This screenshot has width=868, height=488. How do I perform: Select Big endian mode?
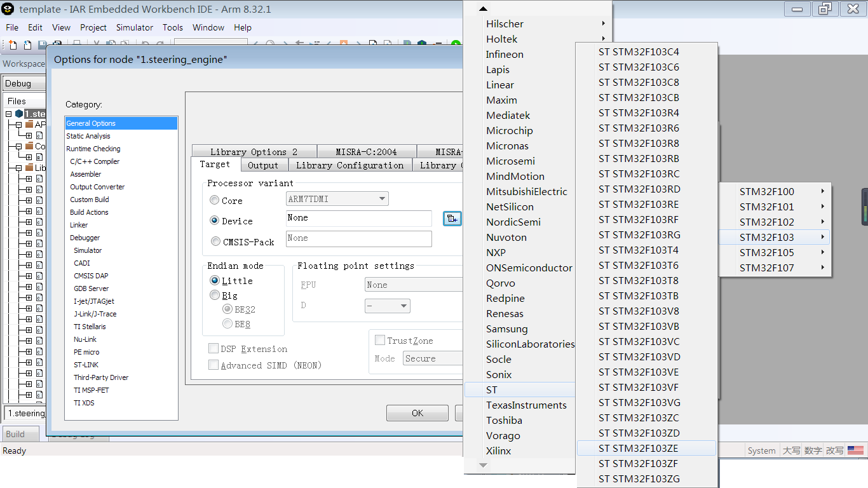click(x=214, y=295)
